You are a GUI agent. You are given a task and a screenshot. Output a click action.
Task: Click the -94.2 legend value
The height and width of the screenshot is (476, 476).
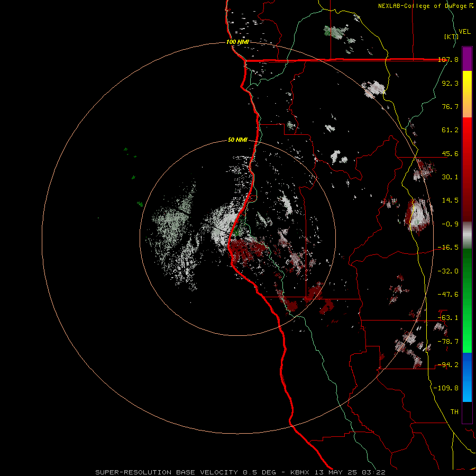448,365
